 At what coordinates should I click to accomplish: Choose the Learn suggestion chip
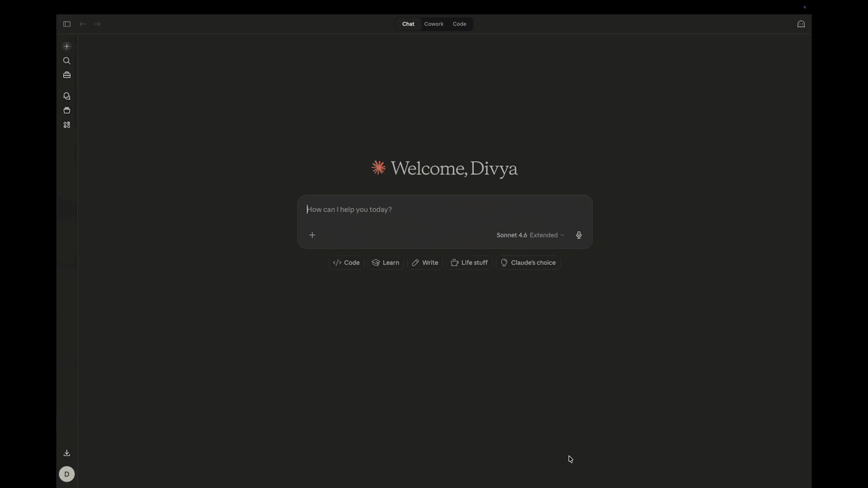tap(385, 262)
